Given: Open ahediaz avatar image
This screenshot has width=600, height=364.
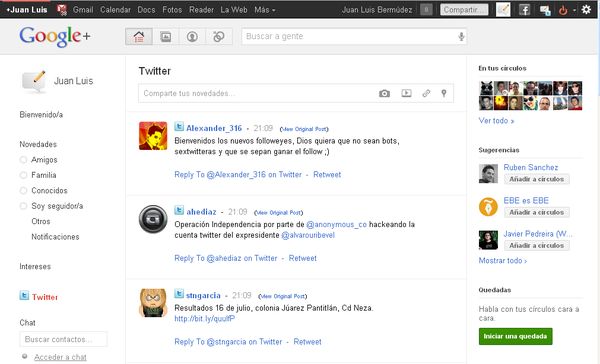Looking at the screenshot, I should [x=153, y=219].
